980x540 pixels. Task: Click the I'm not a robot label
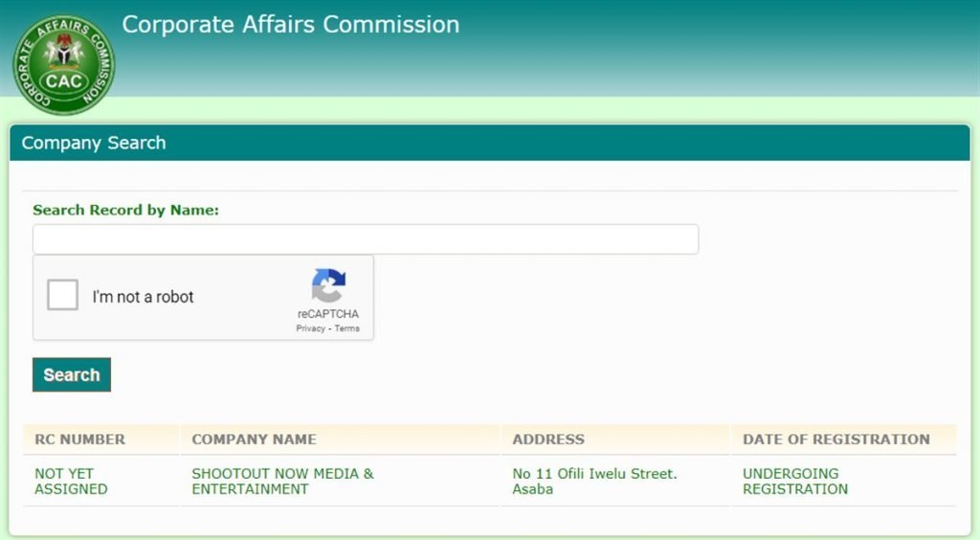tap(144, 297)
